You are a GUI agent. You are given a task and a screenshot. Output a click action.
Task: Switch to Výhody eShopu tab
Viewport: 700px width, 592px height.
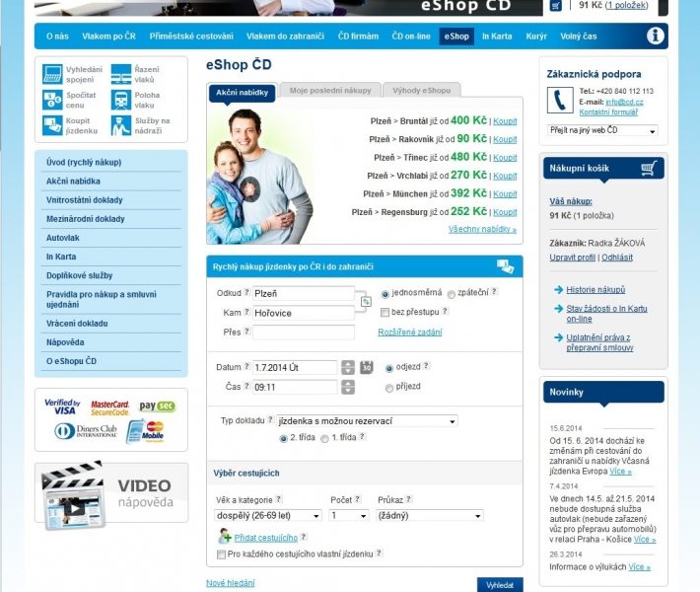click(421, 90)
